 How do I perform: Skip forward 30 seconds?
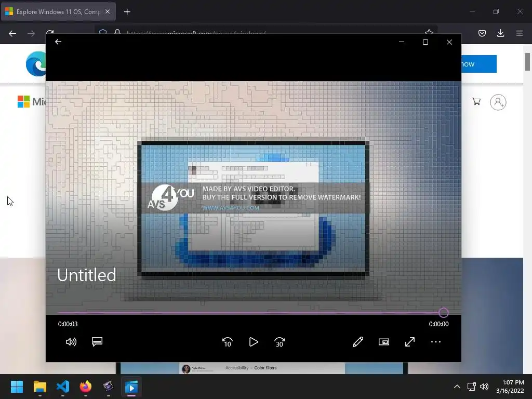280,342
